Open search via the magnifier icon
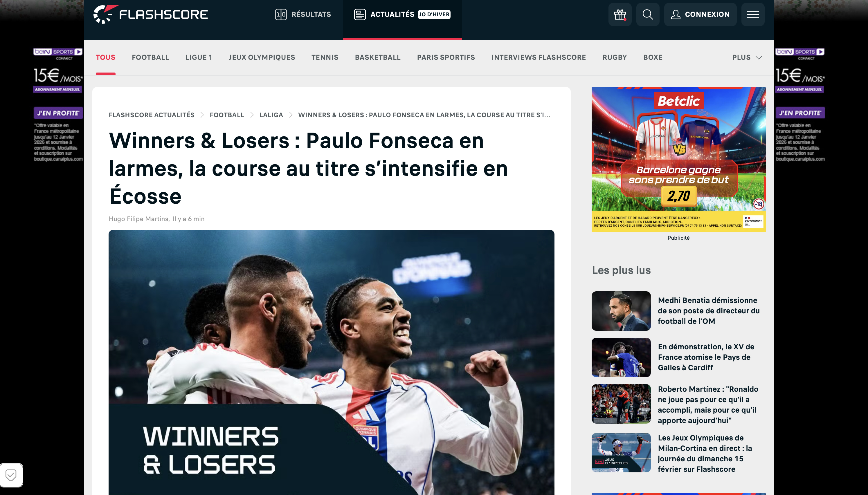This screenshot has width=868, height=495. click(648, 14)
